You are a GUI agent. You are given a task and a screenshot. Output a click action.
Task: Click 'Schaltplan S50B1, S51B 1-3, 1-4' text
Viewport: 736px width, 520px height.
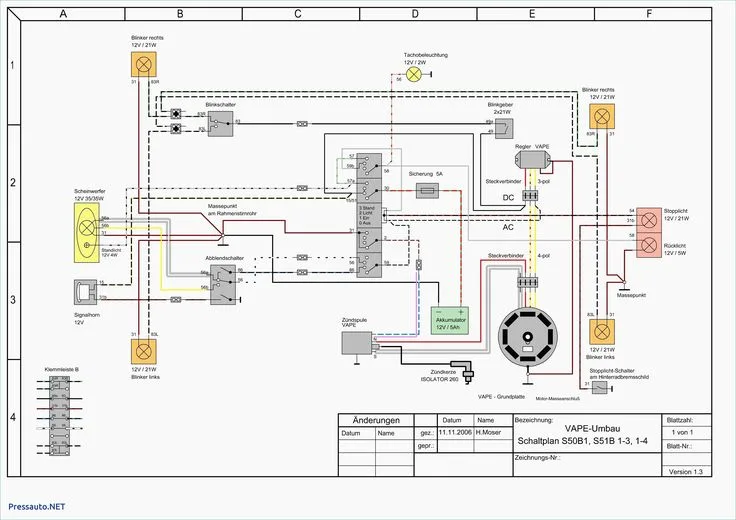[583, 441]
